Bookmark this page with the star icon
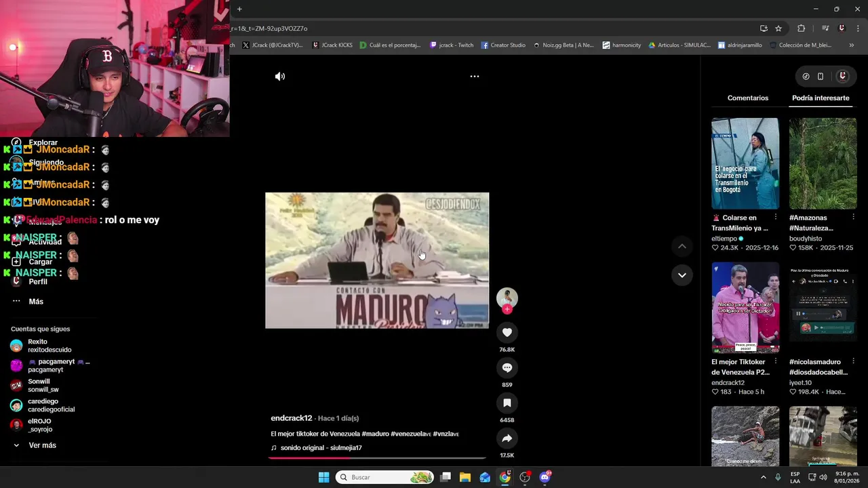 coord(778,28)
